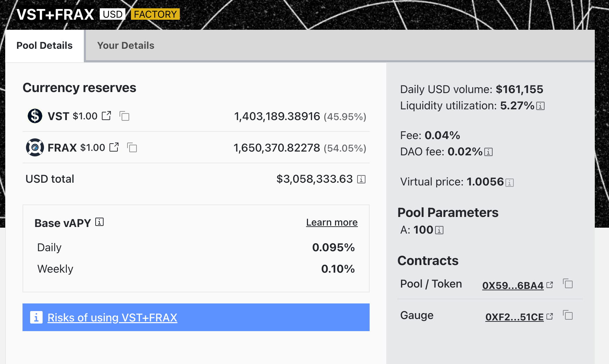Click the Virtual price info icon
Screen dimensions: 609x364
point(510,182)
